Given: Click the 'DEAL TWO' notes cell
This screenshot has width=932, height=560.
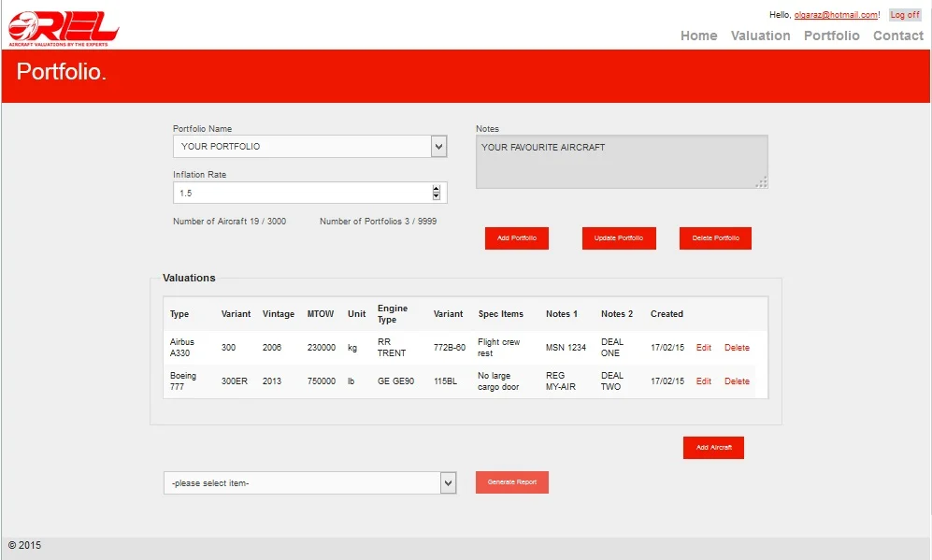Looking at the screenshot, I should click(x=612, y=381).
